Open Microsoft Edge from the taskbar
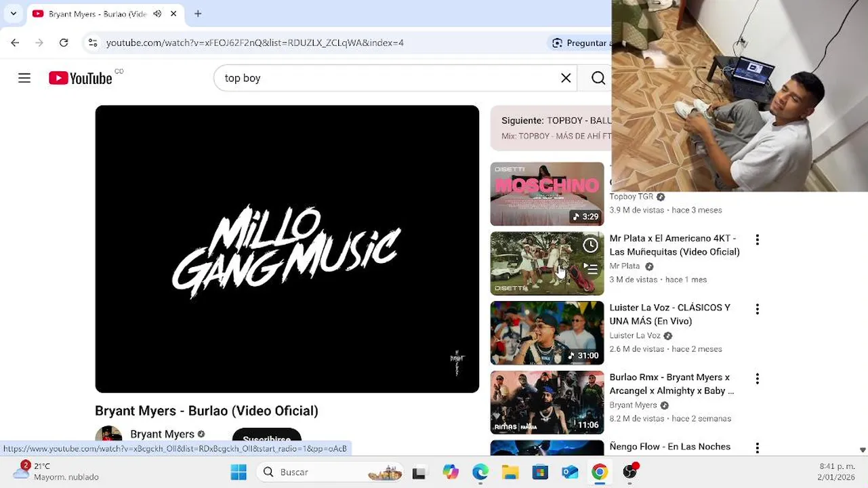This screenshot has height=488, width=868. 480,472
